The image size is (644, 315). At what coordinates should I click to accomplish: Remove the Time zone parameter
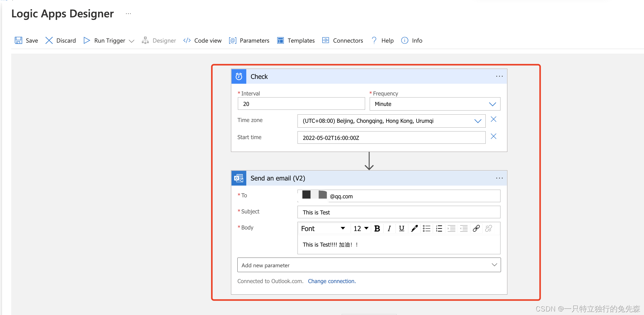(x=494, y=119)
